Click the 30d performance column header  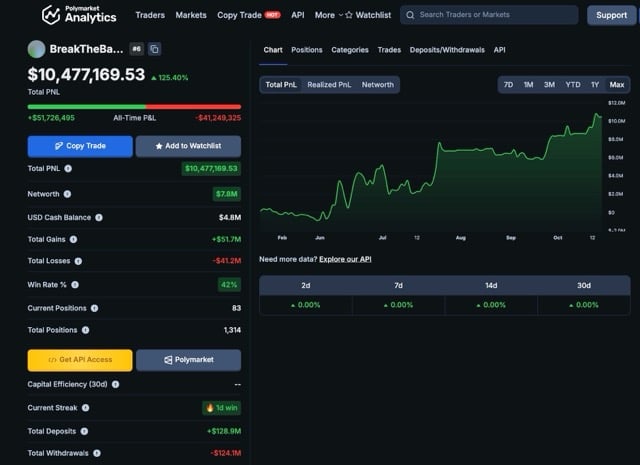[584, 285]
